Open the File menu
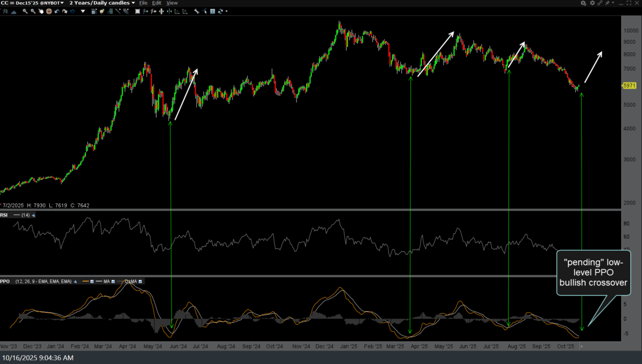642x364 pixels. click(143, 3)
